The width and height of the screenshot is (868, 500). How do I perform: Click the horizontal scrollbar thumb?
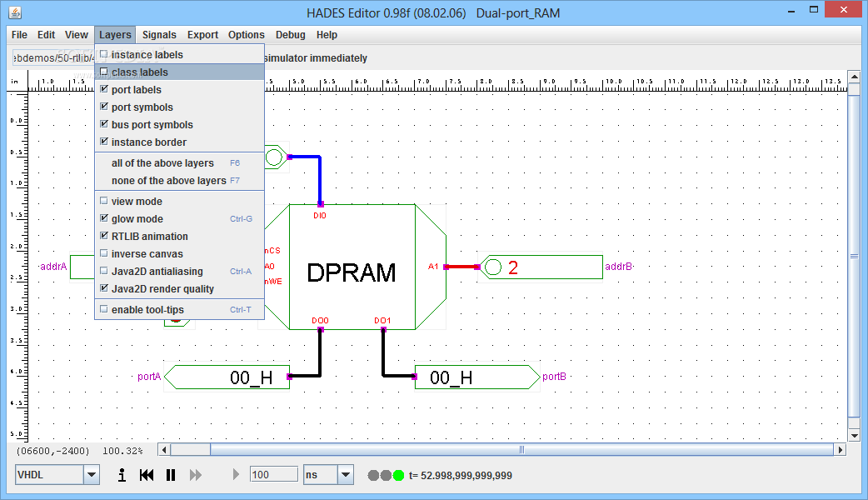click(521, 450)
